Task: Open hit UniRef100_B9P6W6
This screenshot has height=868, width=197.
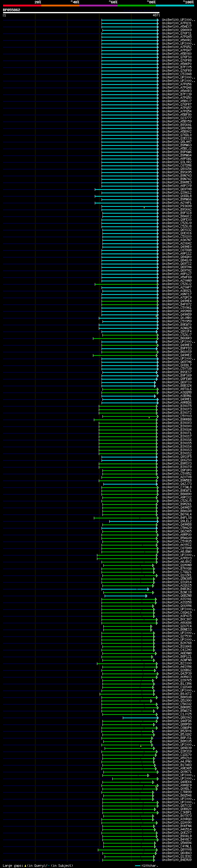Action: pos(177,152)
